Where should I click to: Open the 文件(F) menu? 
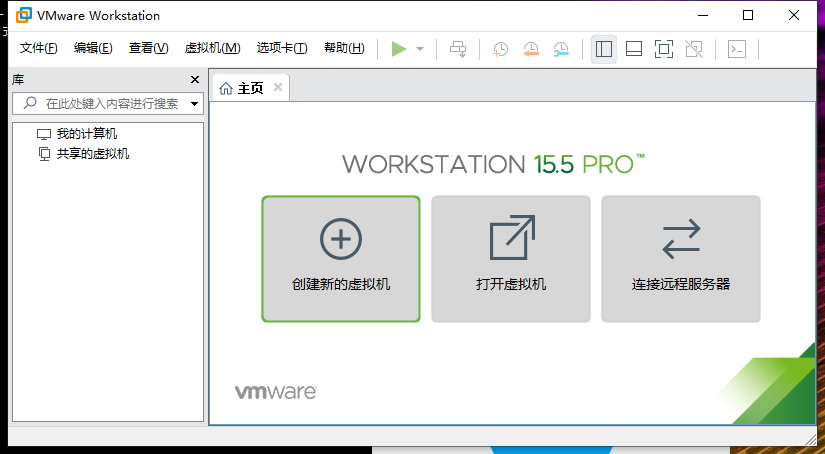click(x=38, y=48)
